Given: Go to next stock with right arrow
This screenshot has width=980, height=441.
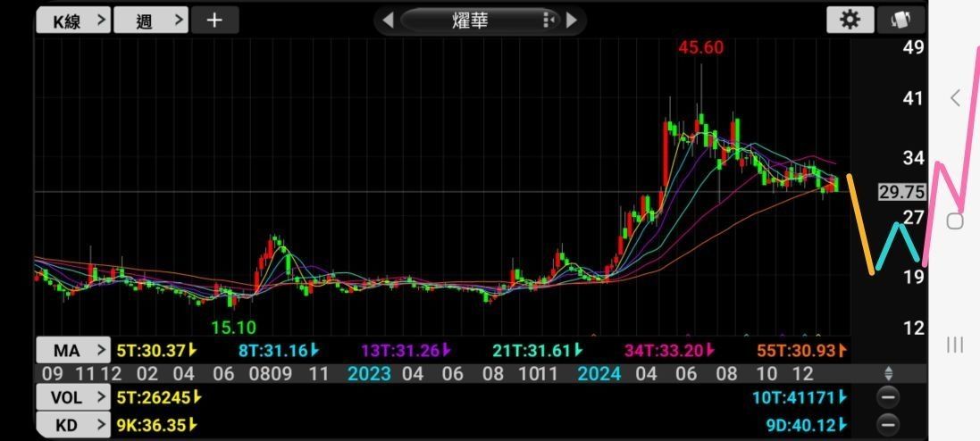Looking at the screenshot, I should pyautogui.click(x=571, y=20).
